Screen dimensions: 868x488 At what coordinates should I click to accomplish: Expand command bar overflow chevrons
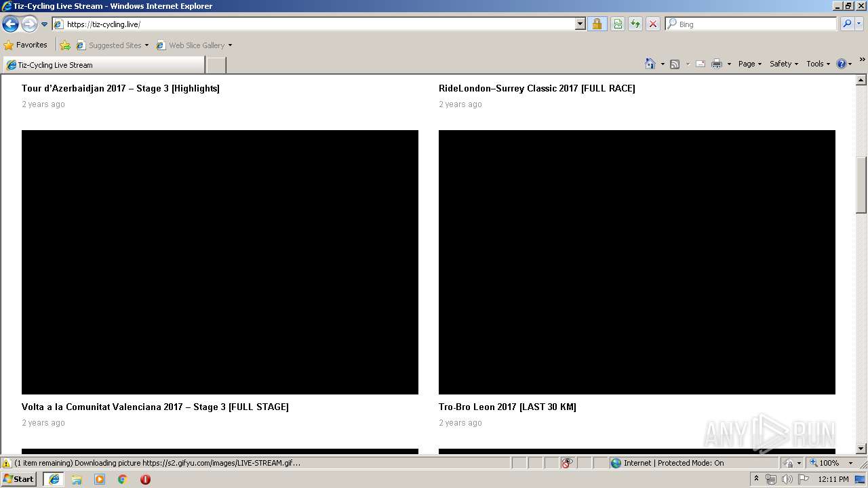pos(862,60)
